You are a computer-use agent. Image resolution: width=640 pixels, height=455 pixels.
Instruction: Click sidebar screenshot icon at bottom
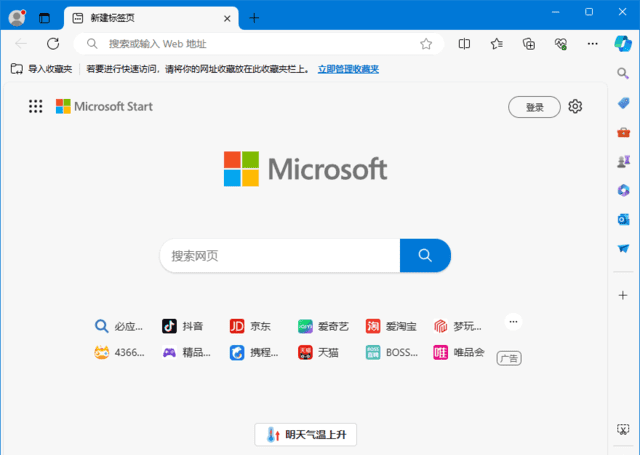pos(623,429)
